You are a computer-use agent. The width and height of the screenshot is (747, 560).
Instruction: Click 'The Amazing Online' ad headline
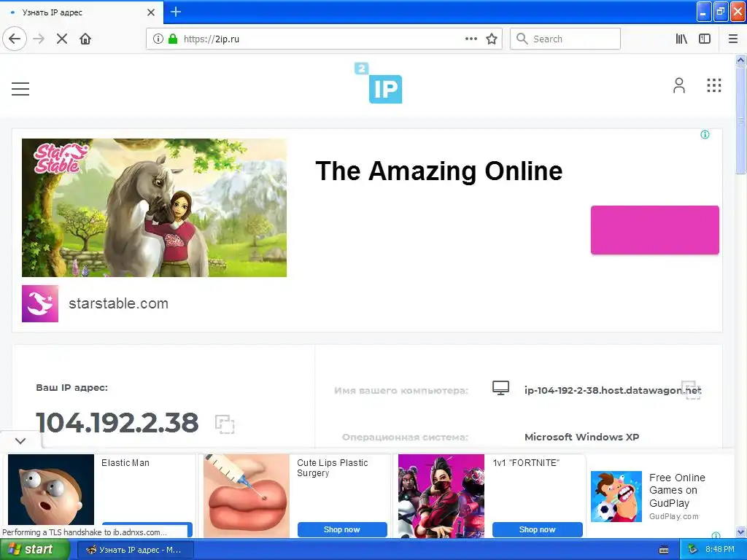pyautogui.click(x=438, y=171)
